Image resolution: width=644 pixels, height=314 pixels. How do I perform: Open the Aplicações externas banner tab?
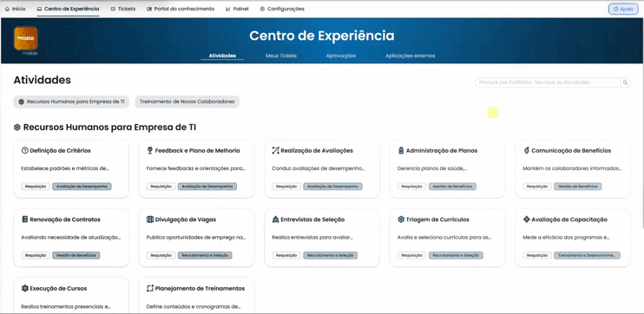point(410,56)
